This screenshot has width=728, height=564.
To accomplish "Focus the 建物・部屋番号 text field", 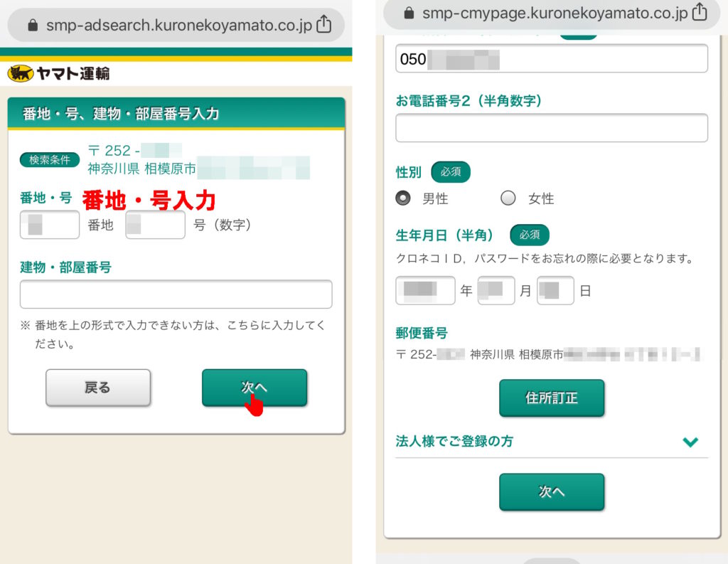I will 176,294.
